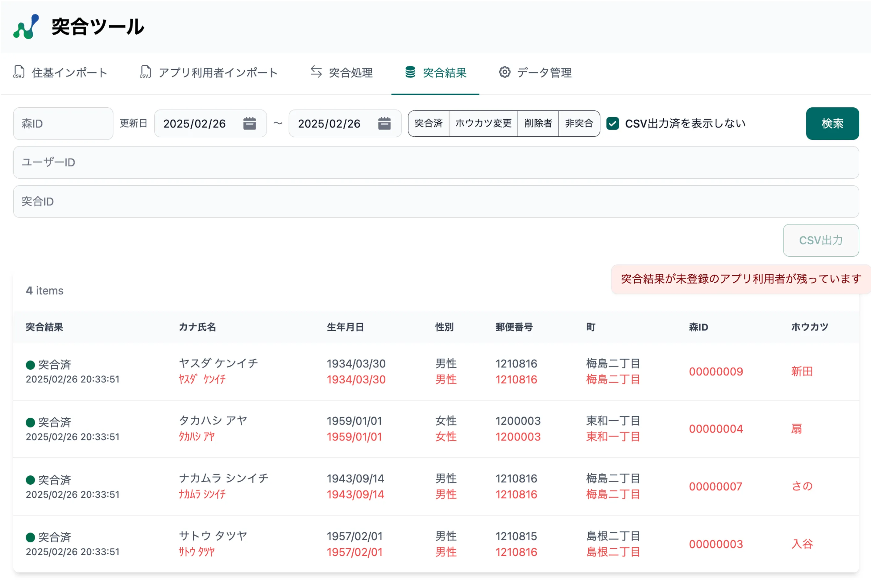The width and height of the screenshot is (871, 588).
Task: Toggle the ホウカツ変更 filter
Action: tap(483, 123)
